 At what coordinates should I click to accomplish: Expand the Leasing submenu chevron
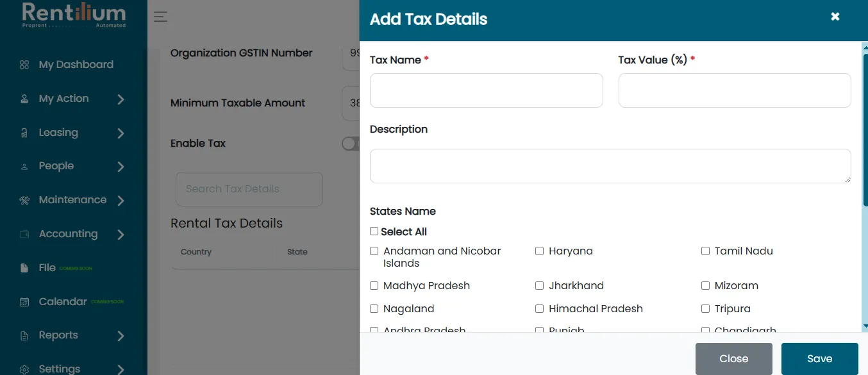[x=121, y=133]
